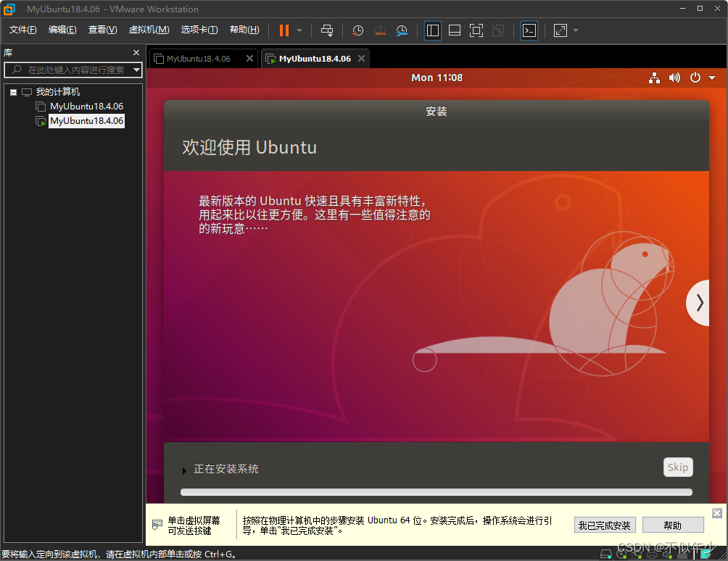Viewport: 728px width, 561px height.
Task: Collapse the 我的计算机 tree node
Action: 14,92
